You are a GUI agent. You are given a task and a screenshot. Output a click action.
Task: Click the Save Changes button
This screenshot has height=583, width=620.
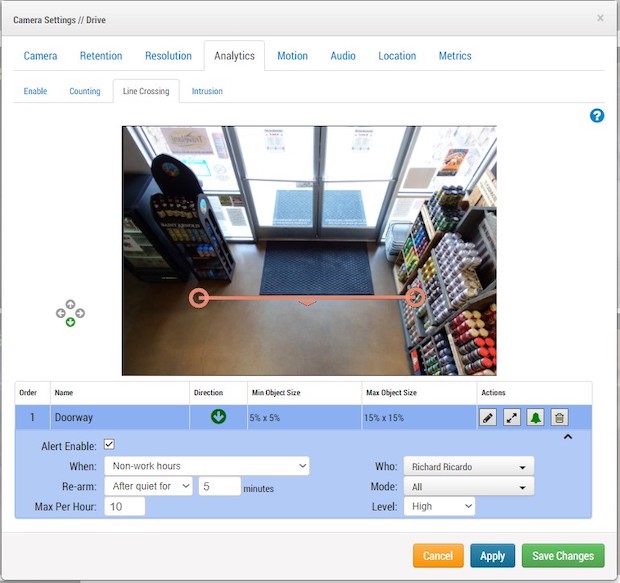(x=563, y=556)
